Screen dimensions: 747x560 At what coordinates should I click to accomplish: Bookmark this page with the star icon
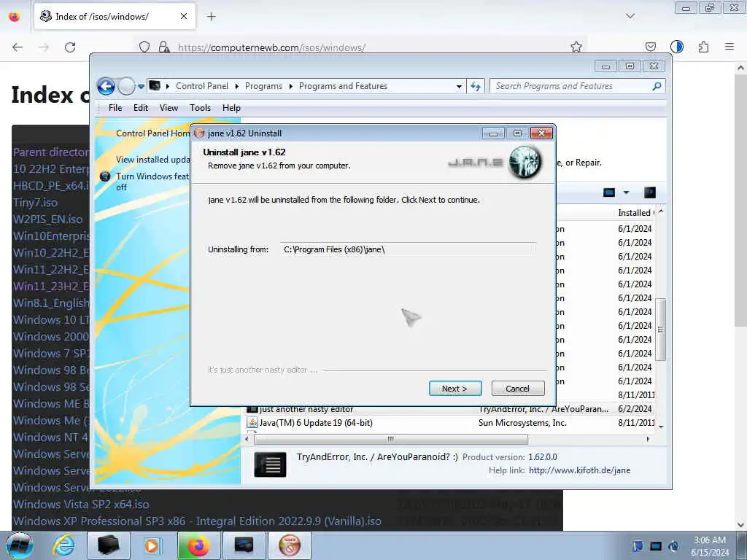[x=576, y=47]
